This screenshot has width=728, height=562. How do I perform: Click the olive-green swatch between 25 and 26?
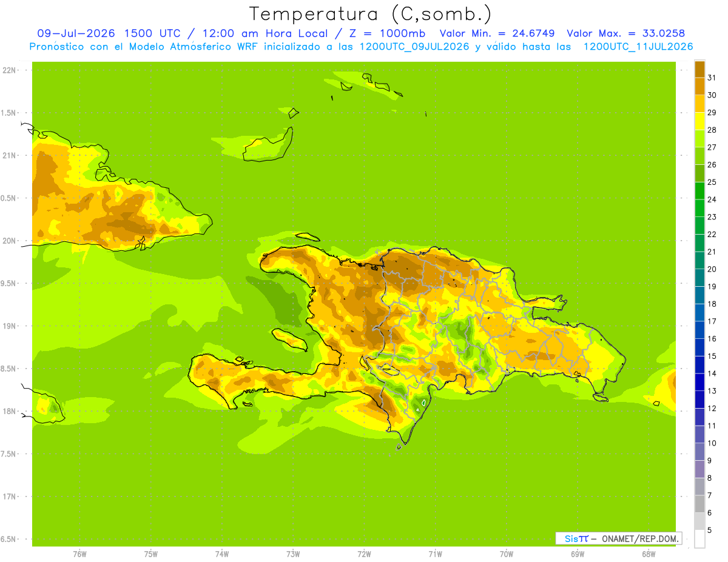pos(699,173)
